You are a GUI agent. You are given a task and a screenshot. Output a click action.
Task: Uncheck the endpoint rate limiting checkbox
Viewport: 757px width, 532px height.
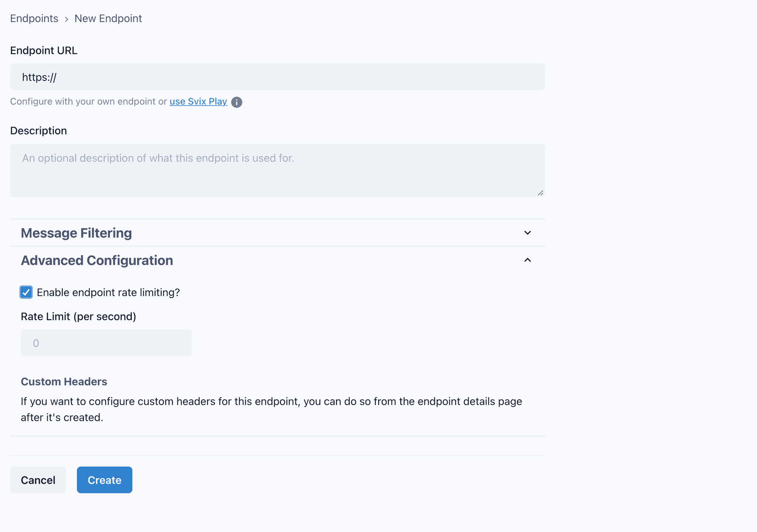pos(26,292)
